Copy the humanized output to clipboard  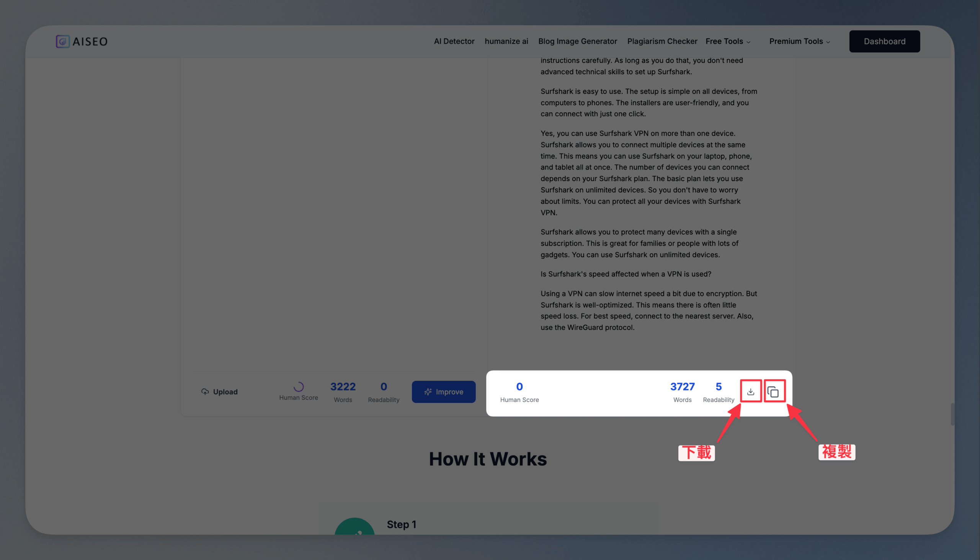tap(773, 392)
